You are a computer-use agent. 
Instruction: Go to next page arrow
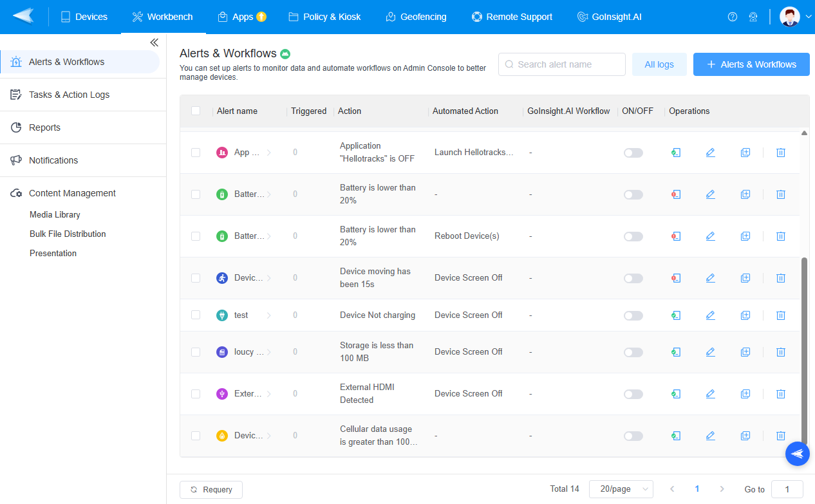(722, 489)
